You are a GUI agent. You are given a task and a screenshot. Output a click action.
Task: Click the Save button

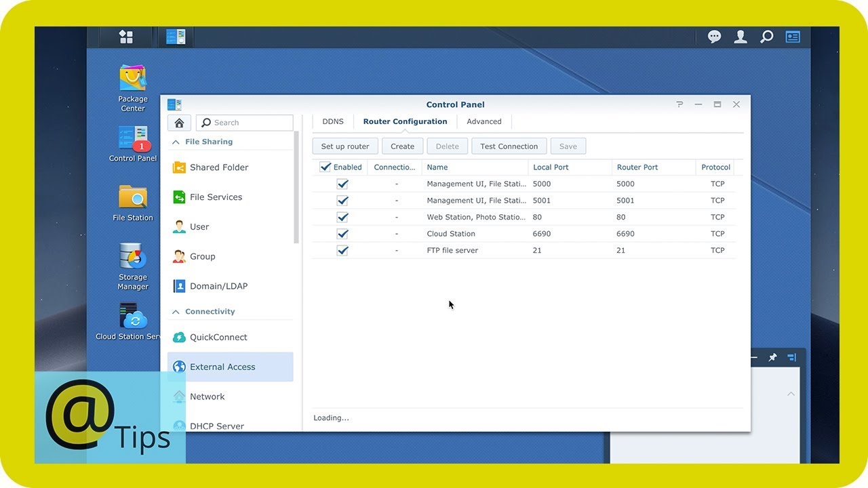(x=568, y=146)
